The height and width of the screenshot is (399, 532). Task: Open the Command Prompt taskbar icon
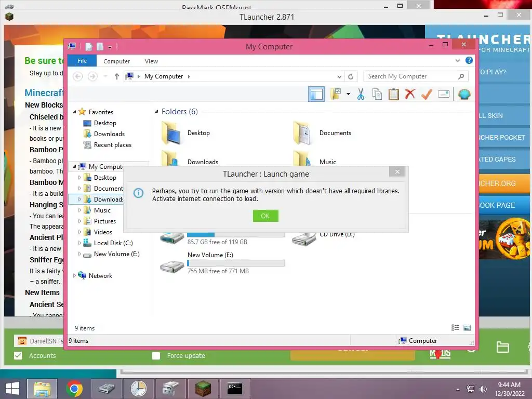click(x=235, y=389)
